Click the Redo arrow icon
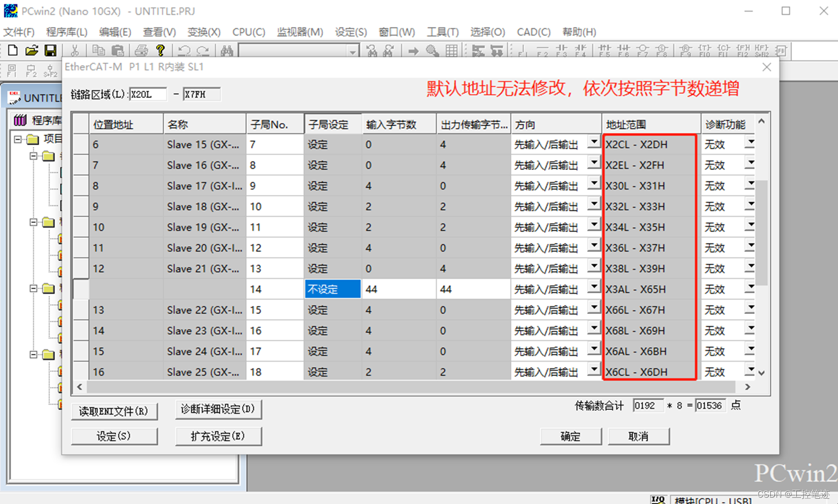 [203, 50]
